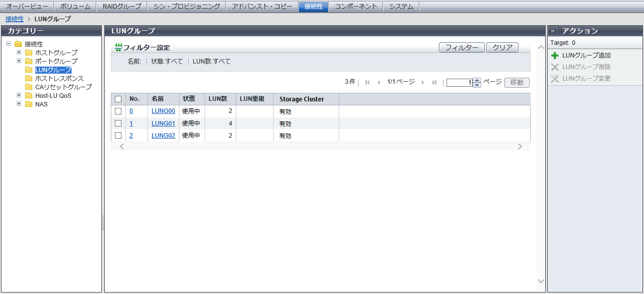Jump to the last page arrow icon
Image resolution: width=644 pixels, height=294 pixels.
pos(434,83)
